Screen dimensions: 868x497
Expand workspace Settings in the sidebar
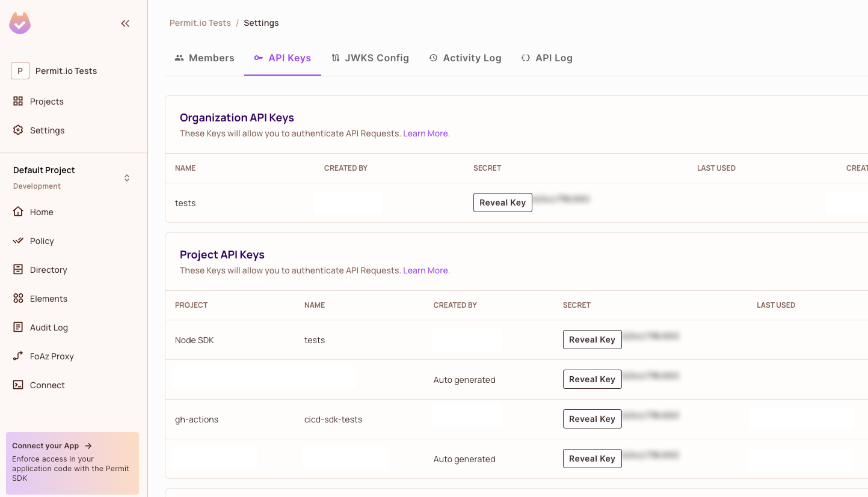click(x=47, y=130)
